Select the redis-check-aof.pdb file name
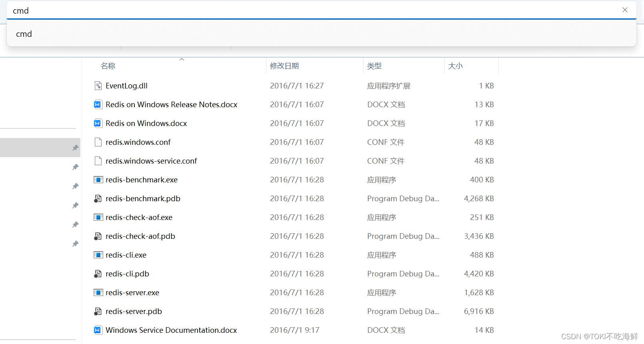The image size is (644, 344). pyautogui.click(x=140, y=236)
